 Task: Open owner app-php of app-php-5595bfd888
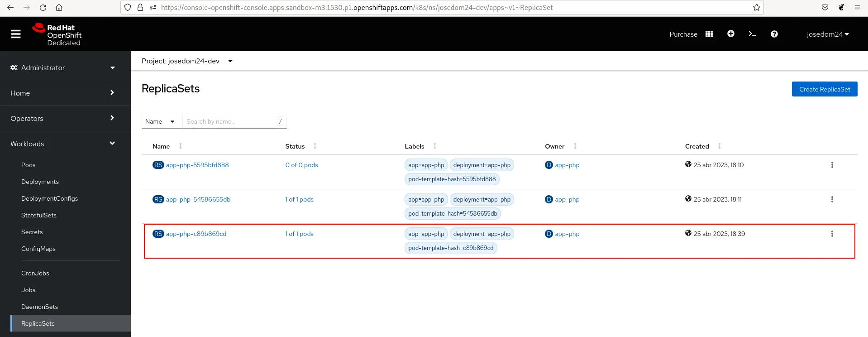[567, 165]
